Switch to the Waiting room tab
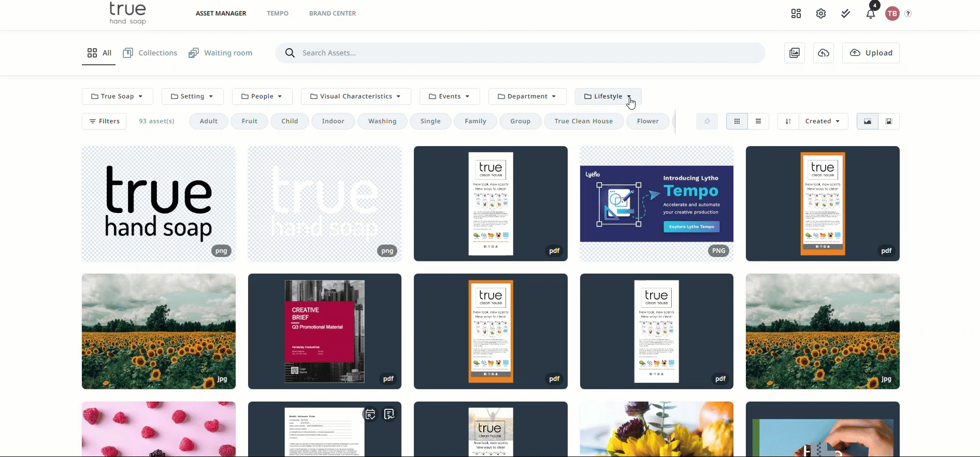Viewport: 980px width, 457px height. [221, 53]
